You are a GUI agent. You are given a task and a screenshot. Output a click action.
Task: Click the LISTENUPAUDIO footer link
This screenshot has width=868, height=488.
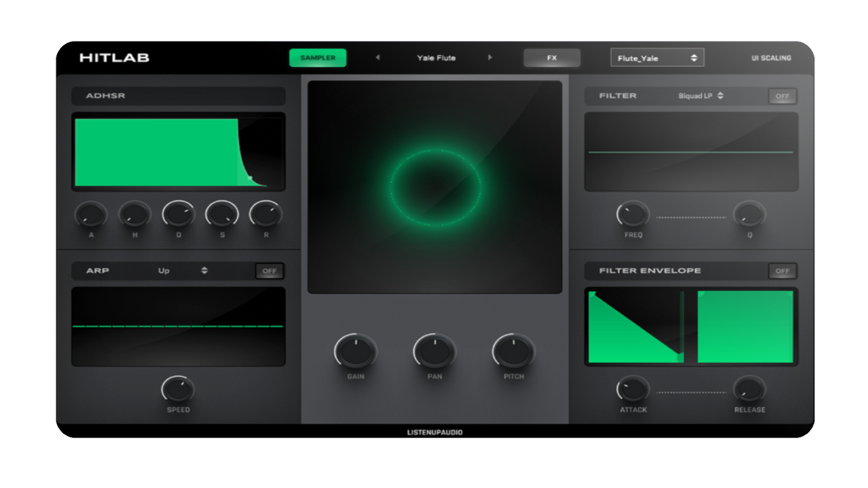pyautogui.click(x=435, y=432)
